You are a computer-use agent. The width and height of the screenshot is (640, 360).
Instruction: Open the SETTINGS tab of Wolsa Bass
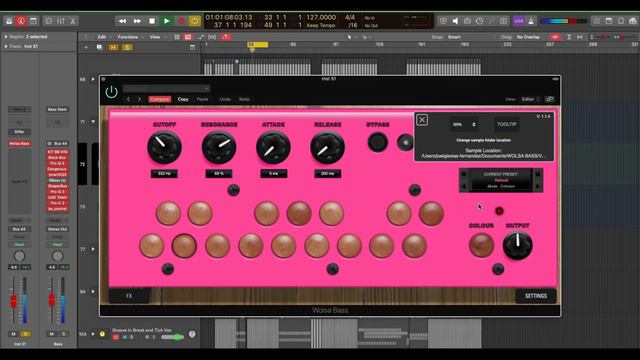[x=536, y=296]
